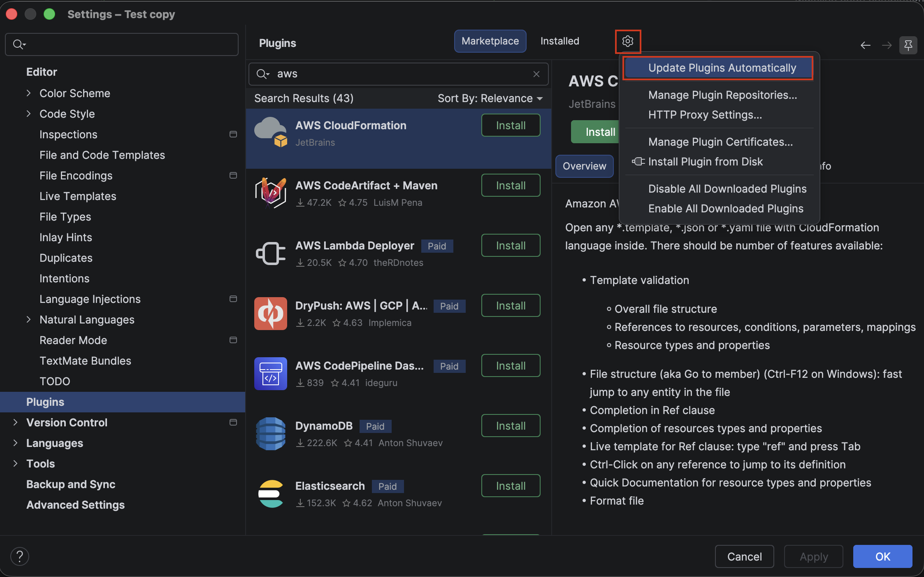This screenshot has width=924, height=577.
Task: Expand the Tools section
Action: click(15, 463)
